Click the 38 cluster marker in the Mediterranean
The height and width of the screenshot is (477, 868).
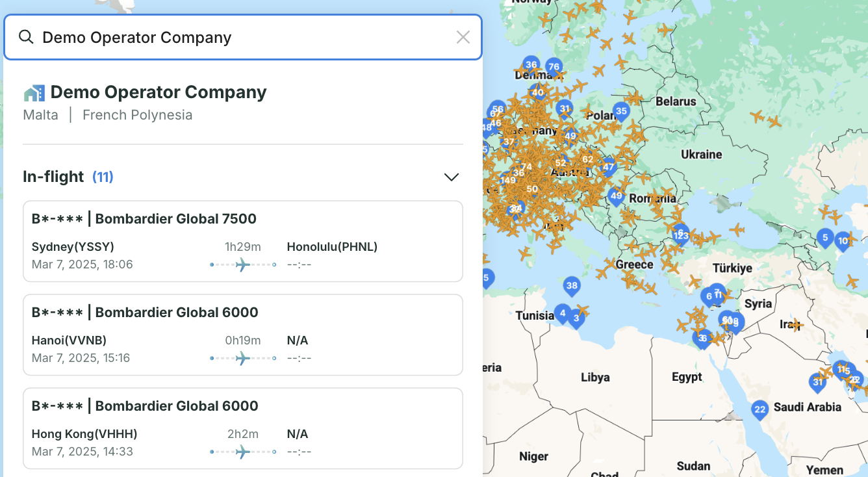[572, 286]
